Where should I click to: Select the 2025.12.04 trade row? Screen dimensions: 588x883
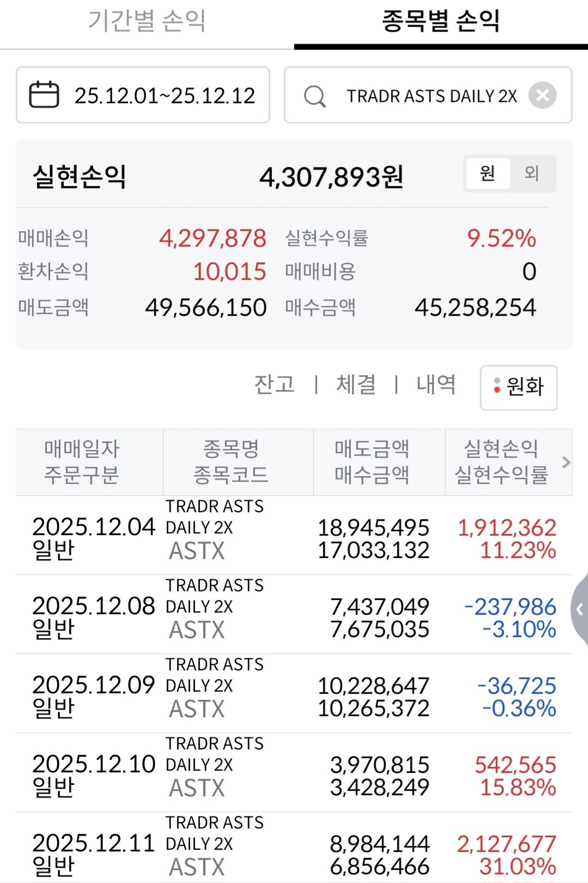pos(294,535)
